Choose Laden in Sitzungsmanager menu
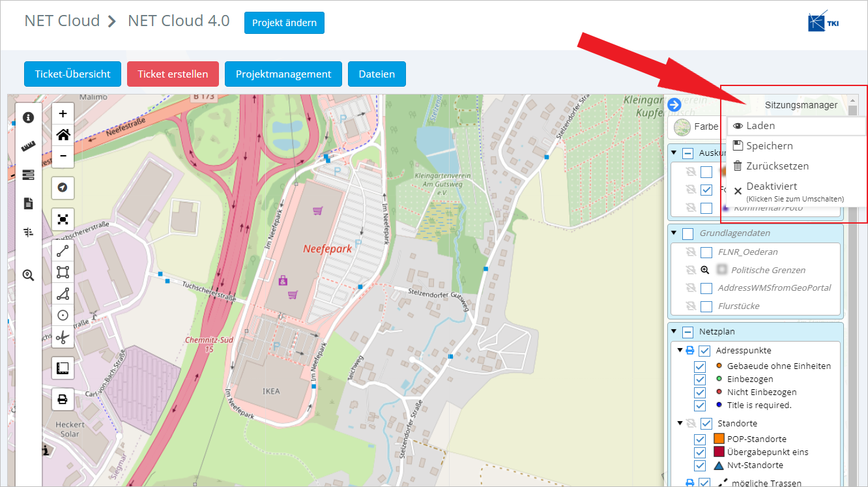This screenshot has height=487, width=868. click(x=760, y=126)
